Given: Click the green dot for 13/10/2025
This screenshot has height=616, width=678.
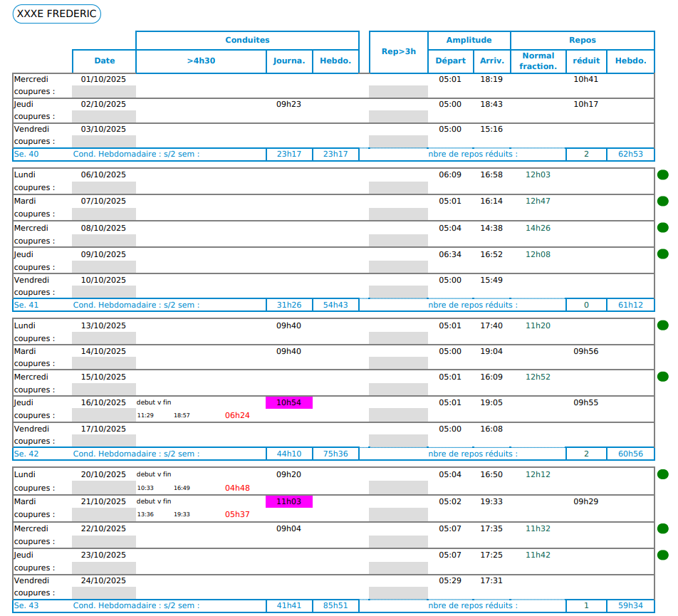Looking at the screenshot, I should pos(663,325).
